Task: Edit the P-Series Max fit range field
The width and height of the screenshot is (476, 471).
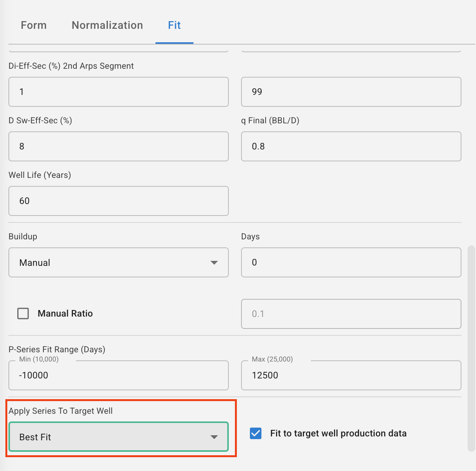Action: tap(351, 375)
